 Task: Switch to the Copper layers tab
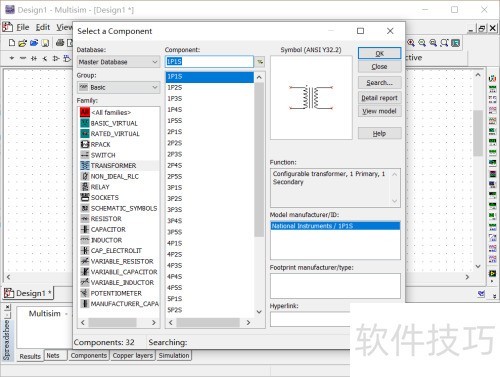point(133,355)
